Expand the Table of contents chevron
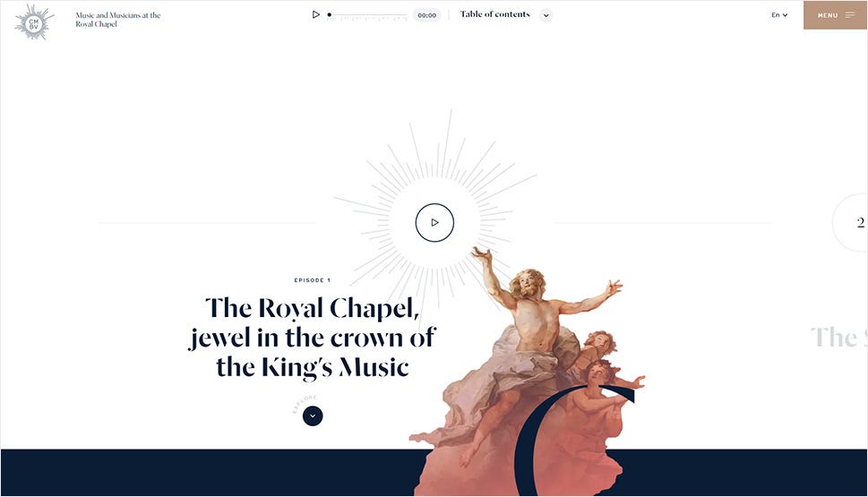868x497 pixels. tap(546, 15)
